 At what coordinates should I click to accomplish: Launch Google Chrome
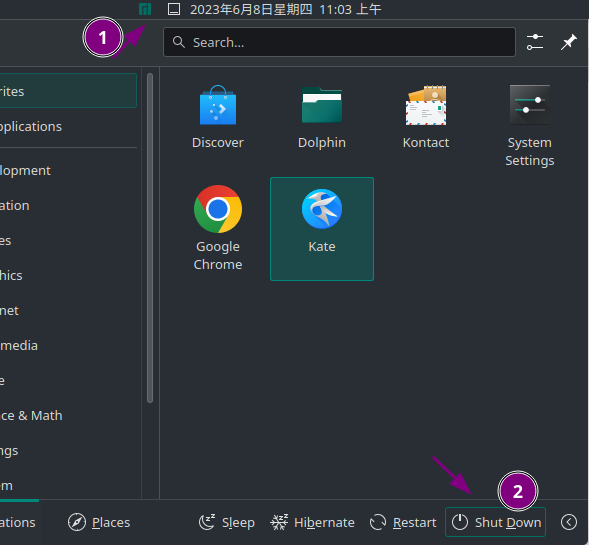[218, 228]
